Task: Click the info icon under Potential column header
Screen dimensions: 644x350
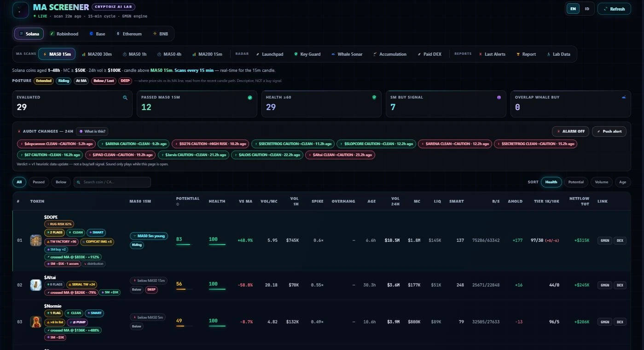Action: pyautogui.click(x=178, y=204)
